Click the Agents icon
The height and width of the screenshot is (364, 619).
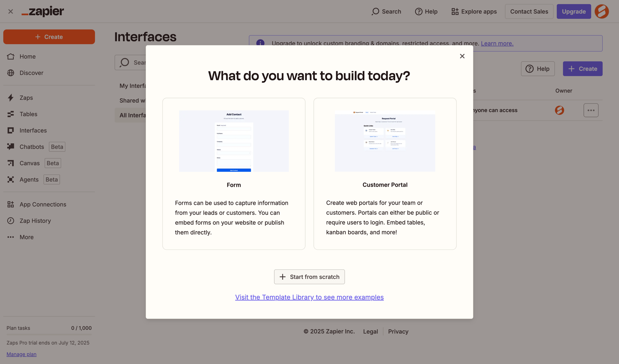coord(11,179)
